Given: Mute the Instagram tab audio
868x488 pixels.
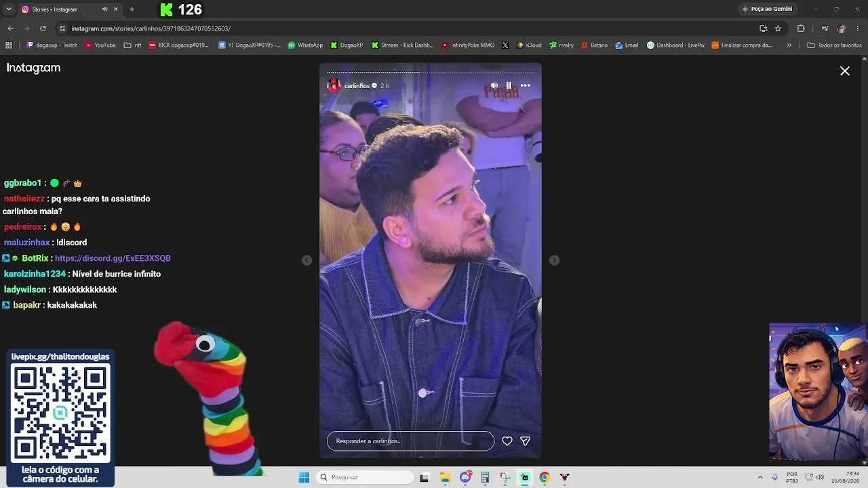Looking at the screenshot, I should click(104, 9).
